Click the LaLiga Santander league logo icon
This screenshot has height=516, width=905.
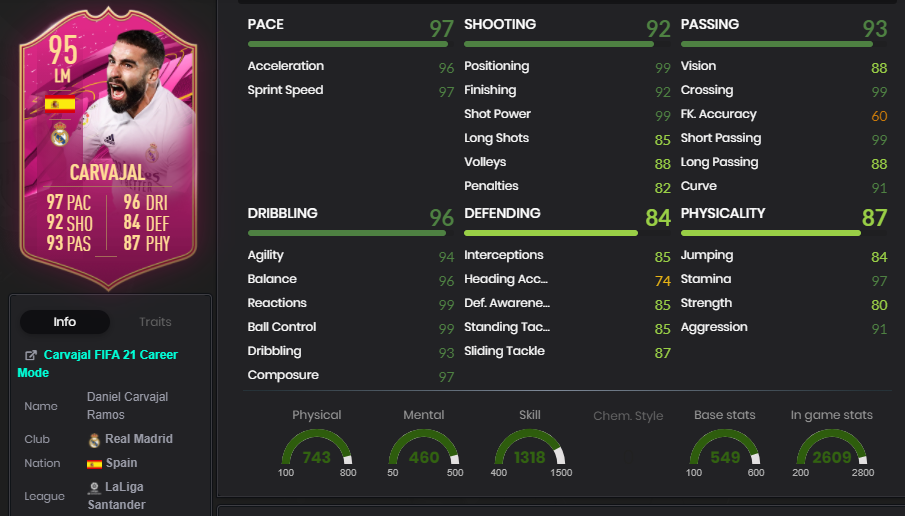pyautogui.click(x=94, y=488)
